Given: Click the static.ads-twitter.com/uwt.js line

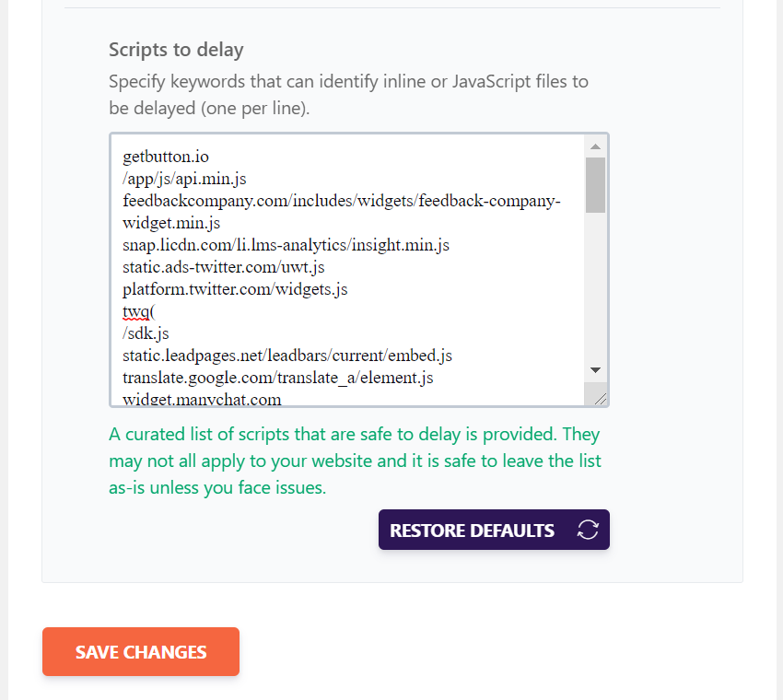Looking at the screenshot, I should (x=223, y=267).
